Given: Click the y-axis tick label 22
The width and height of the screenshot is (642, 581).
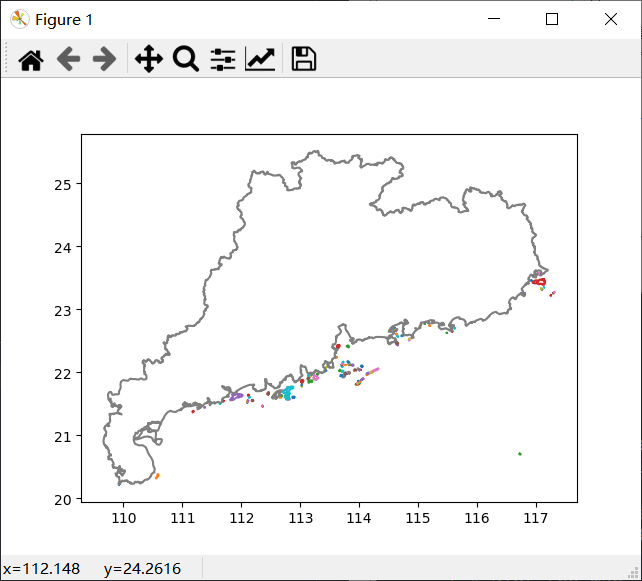Looking at the screenshot, I should pos(63,374).
